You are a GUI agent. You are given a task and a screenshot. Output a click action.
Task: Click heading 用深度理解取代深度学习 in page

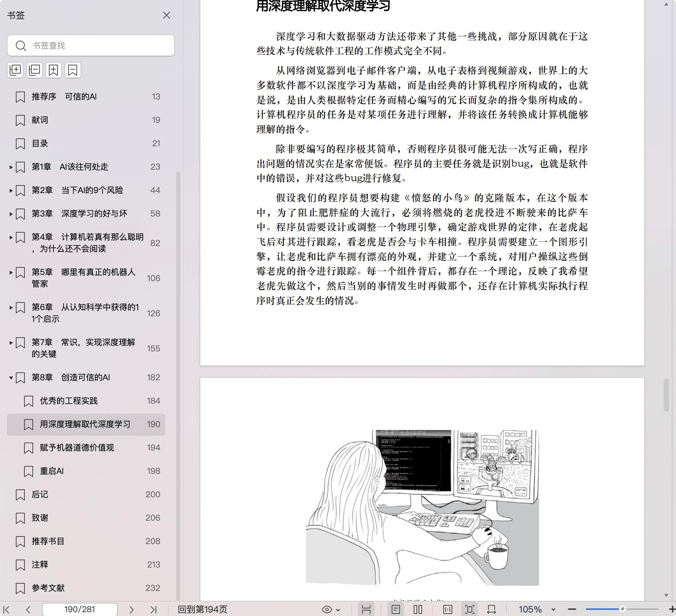click(323, 6)
